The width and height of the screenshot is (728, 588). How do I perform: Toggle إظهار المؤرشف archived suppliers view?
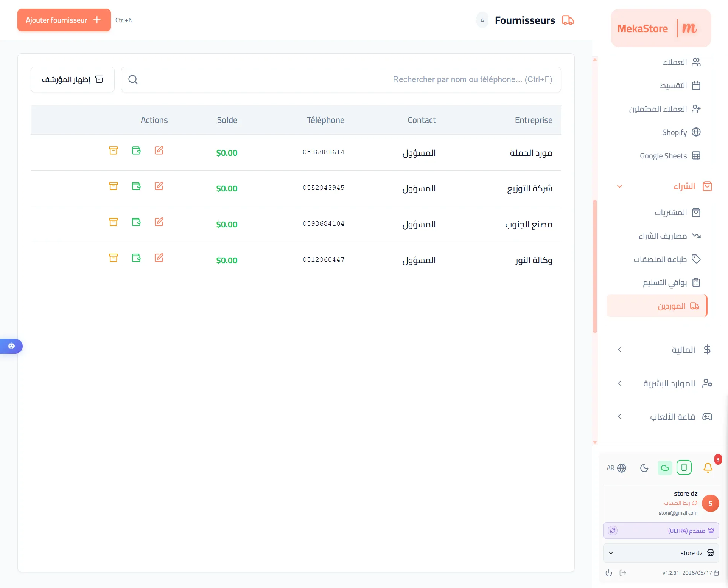click(x=73, y=79)
